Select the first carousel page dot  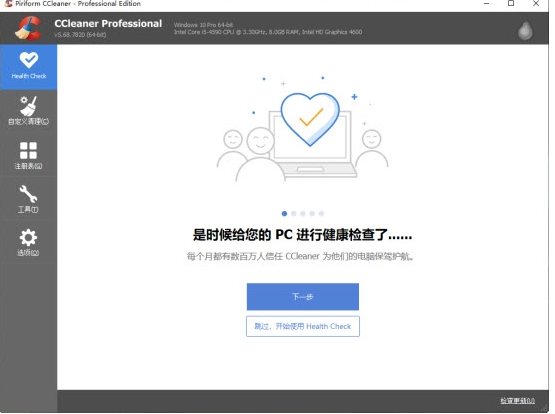pos(284,213)
